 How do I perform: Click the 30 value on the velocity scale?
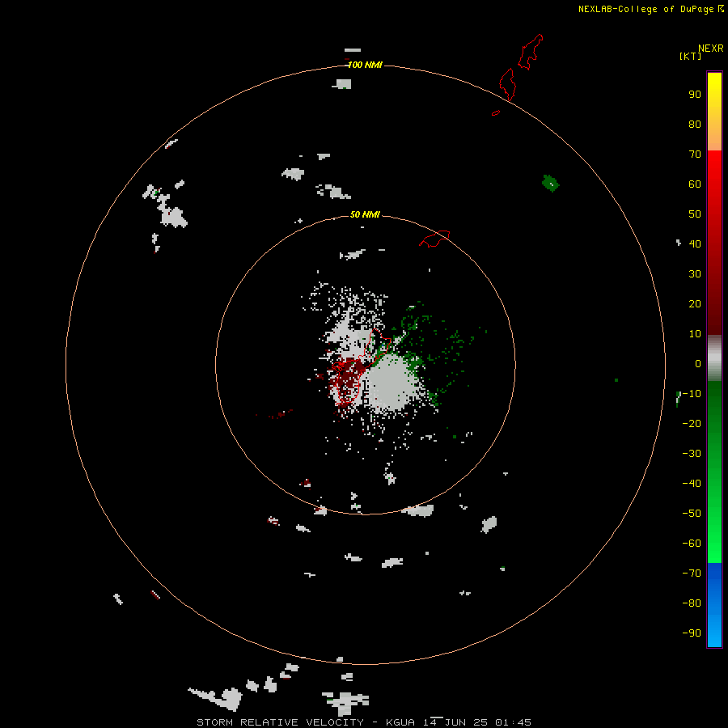695,274
